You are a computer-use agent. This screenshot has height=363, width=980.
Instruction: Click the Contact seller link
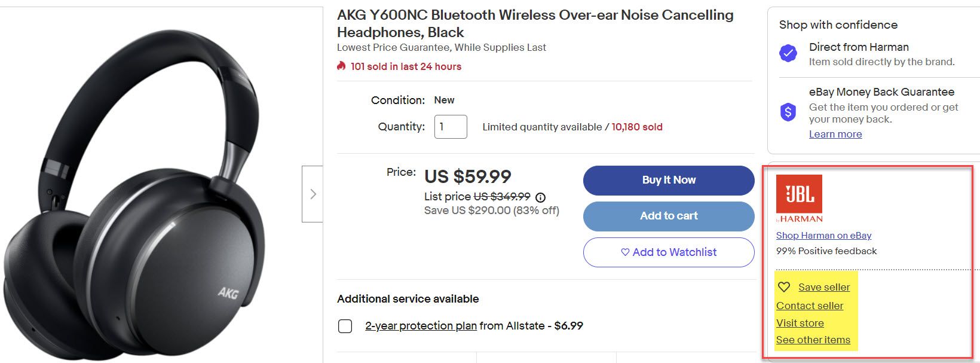tap(809, 306)
